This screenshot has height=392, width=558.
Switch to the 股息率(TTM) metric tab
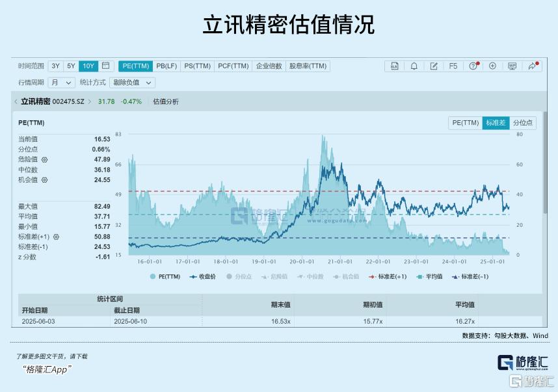(308, 66)
